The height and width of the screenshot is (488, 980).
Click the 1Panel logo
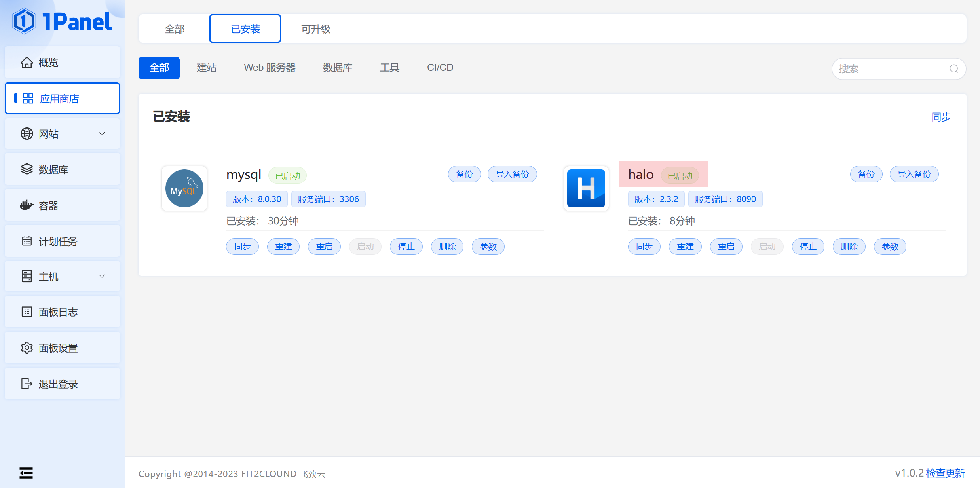[62, 21]
